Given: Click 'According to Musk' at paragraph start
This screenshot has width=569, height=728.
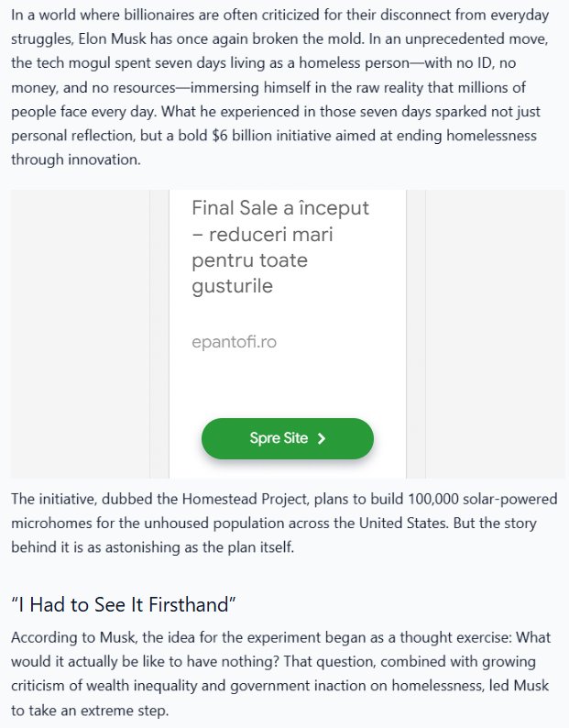Looking at the screenshot, I should point(74,637).
